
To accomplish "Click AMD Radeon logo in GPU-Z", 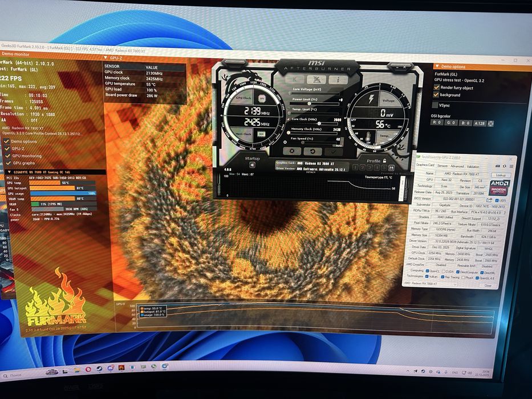I will point(499,188).
